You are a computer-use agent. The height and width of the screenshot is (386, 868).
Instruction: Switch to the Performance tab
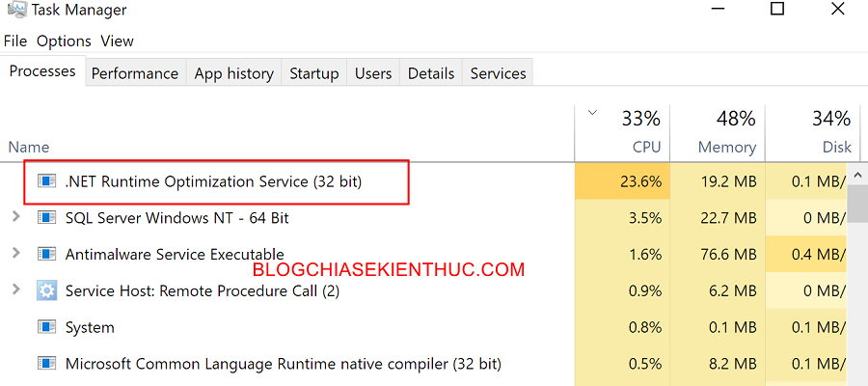point(134,73)
